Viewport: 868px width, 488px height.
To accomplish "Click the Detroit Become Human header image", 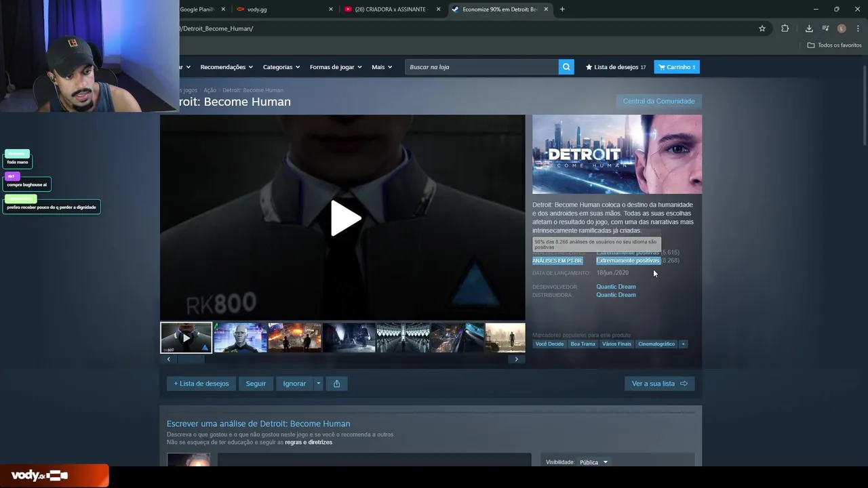I will [x=617, y=155].
